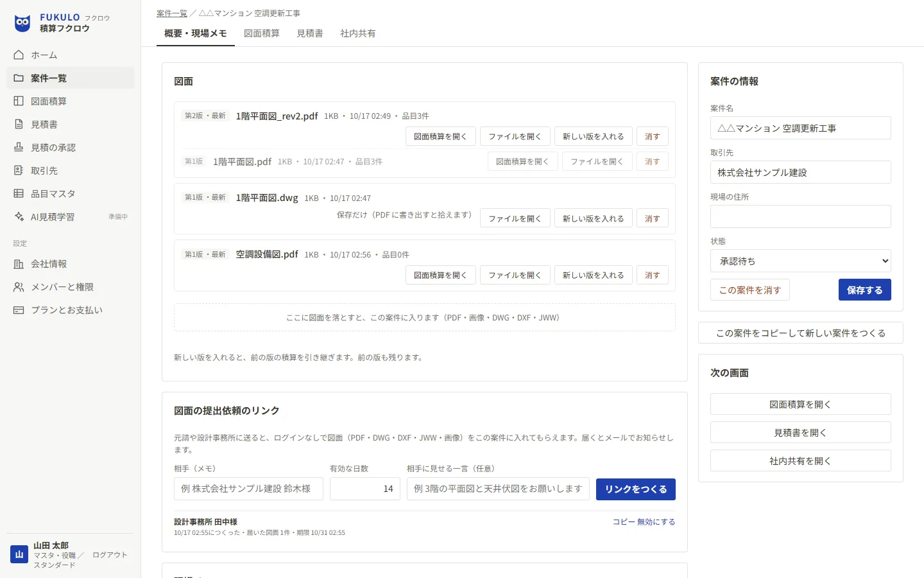Image resolution: width=924 pixels, height=578 pixels.
Task: Delete 空調設備図.pdf with 消す
Action: pyautogui.click(x=653, y=275)
